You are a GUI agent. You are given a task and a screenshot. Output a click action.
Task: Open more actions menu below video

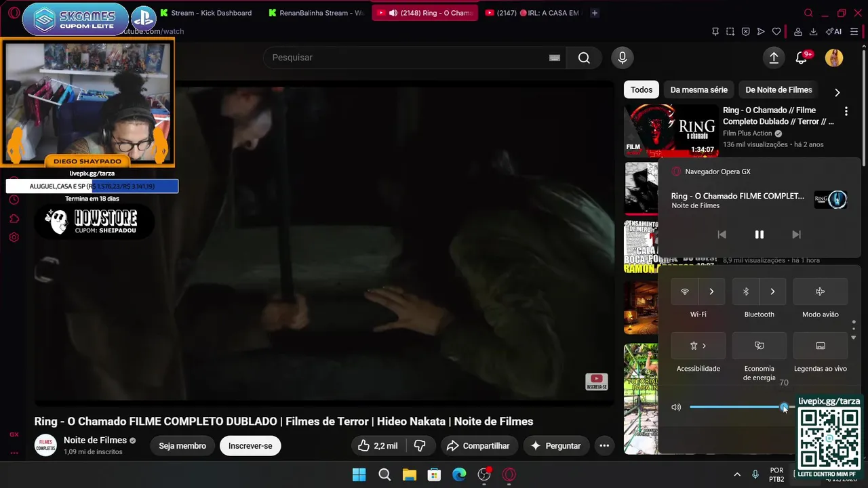604,445
